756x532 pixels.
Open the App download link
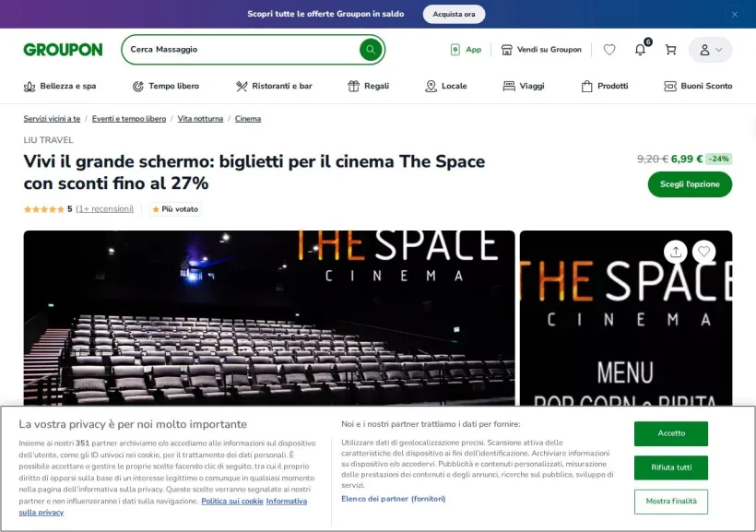click(x=466, y=49)
